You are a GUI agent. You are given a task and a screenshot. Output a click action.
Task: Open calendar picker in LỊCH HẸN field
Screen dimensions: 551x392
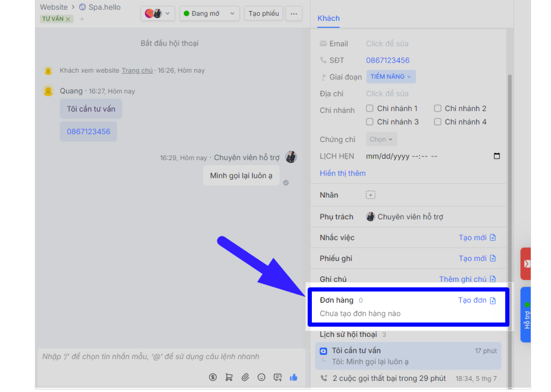(497, 156)
